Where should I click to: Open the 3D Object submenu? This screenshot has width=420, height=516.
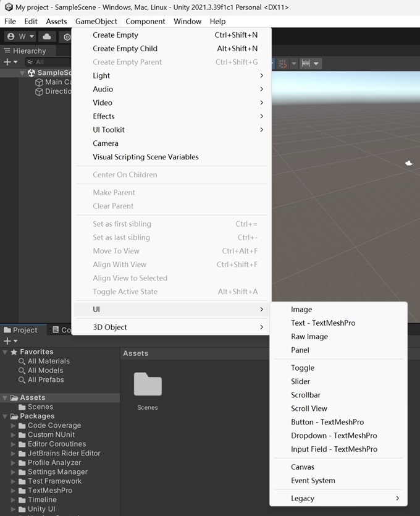171,327
